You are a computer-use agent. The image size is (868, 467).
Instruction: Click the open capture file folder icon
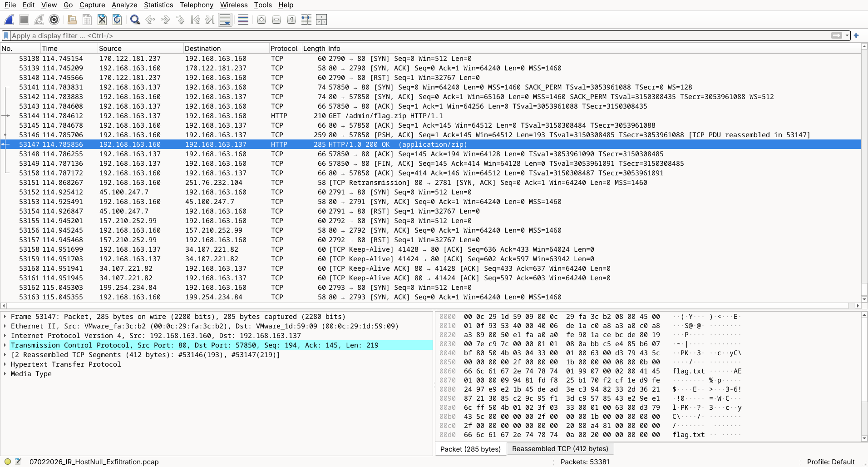[72, 20]
